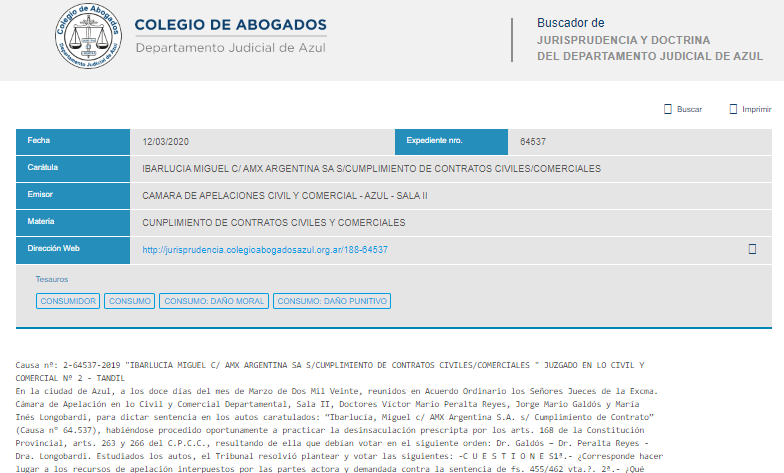Click the Expediente nro. value 64537
Screen dimensions: 784x473
(533, 142)
